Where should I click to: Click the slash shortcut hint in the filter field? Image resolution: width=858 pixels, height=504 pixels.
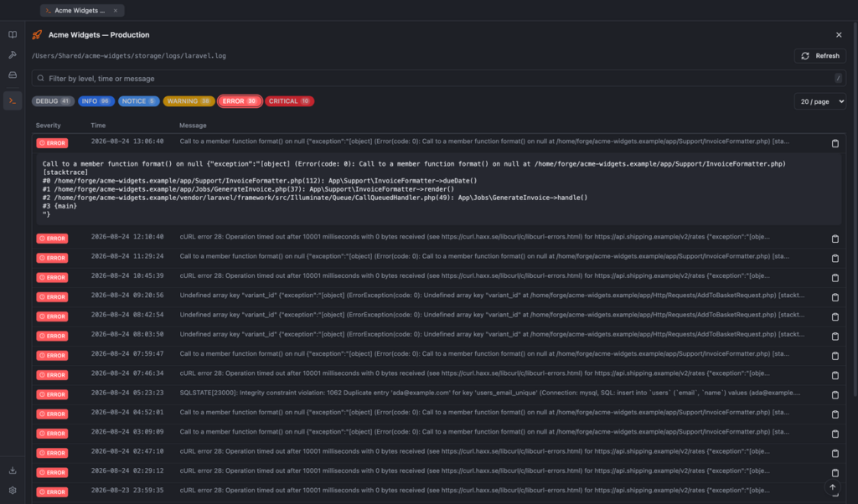(x=838, y=78)
